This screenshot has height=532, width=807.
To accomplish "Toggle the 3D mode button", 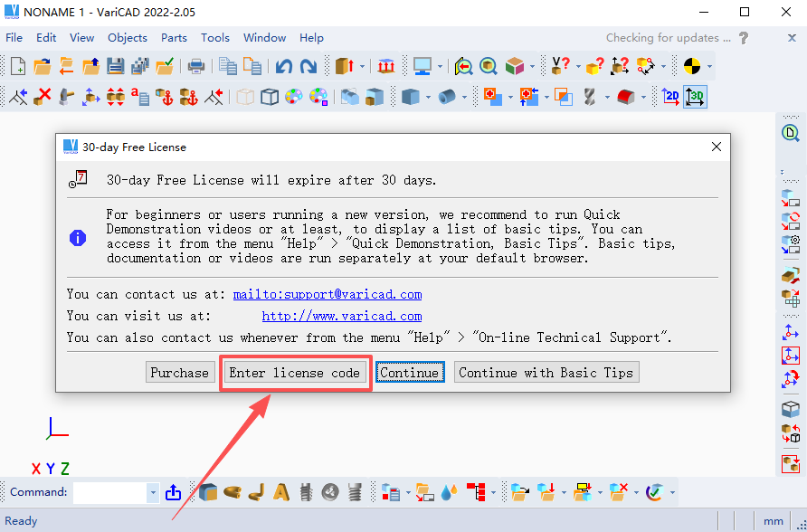I will [x=695, y=96].
